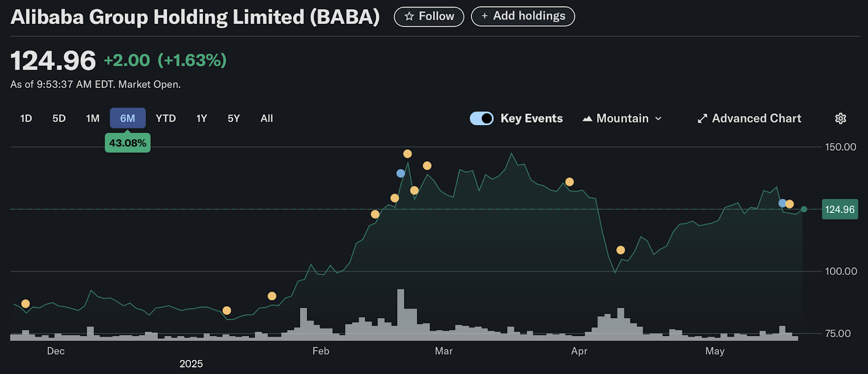Click the Apr label on the time axis
Viewport: 868px width, 374px height.
pyautogui.click(x=579, y=351)
